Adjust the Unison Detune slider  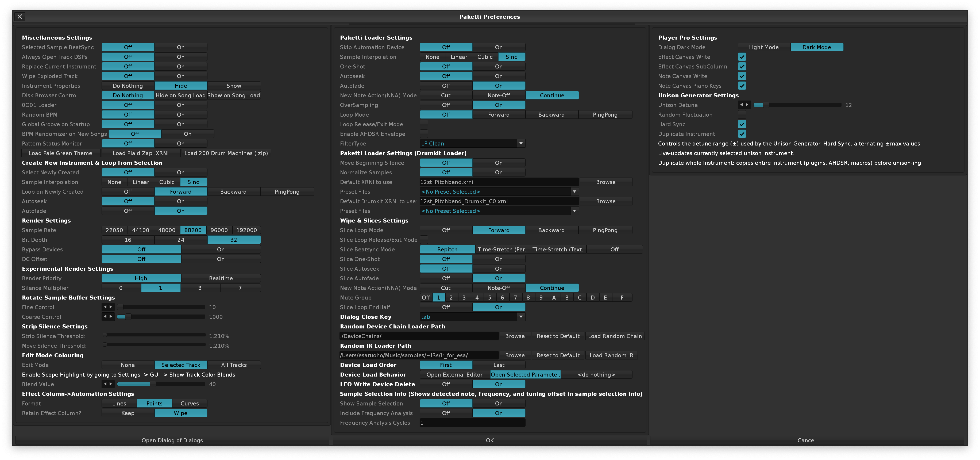click(797, 105)
